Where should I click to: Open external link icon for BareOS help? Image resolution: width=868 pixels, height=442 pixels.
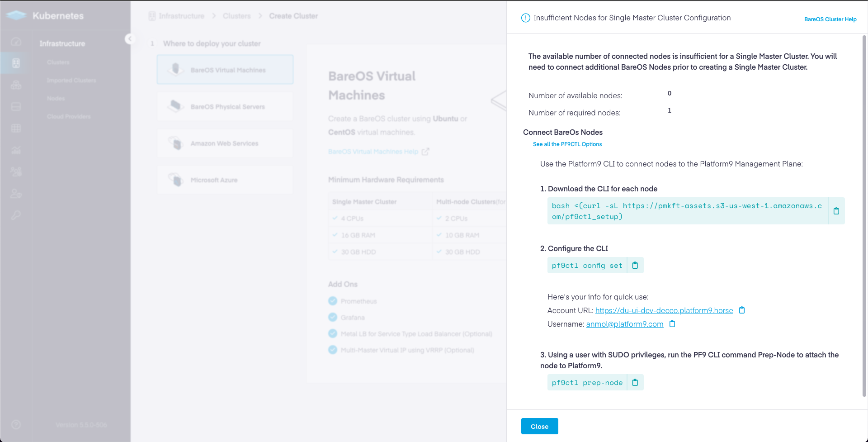(x=425, y=152)
